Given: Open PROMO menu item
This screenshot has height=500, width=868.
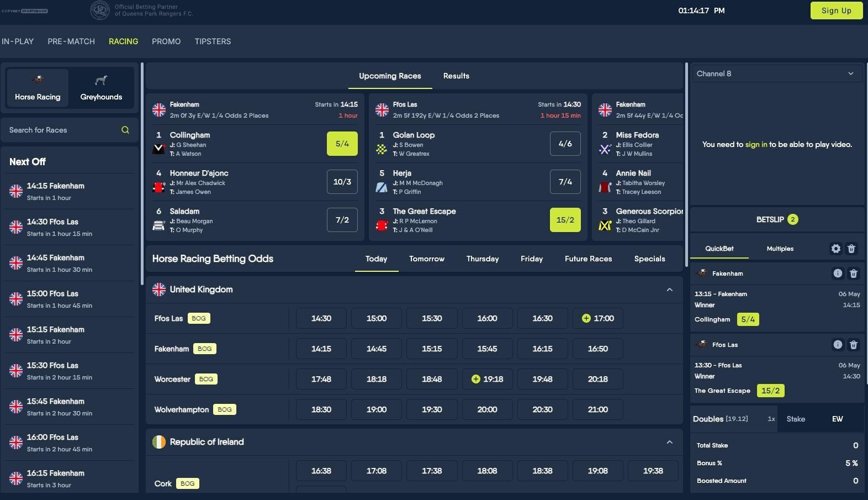Looking at the screenshot, I should tap(166, 41).
